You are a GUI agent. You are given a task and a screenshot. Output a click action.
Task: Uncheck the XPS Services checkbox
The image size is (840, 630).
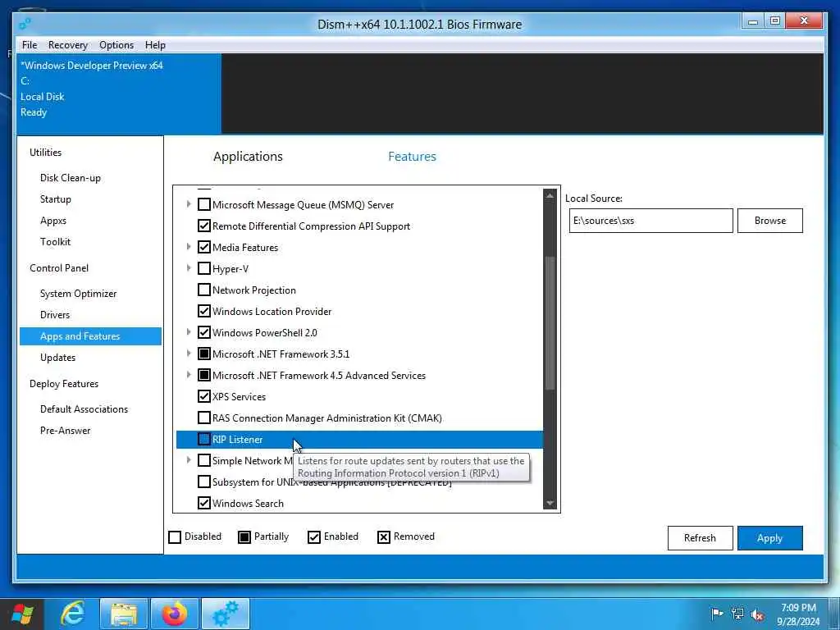click(x=203, y=396)
